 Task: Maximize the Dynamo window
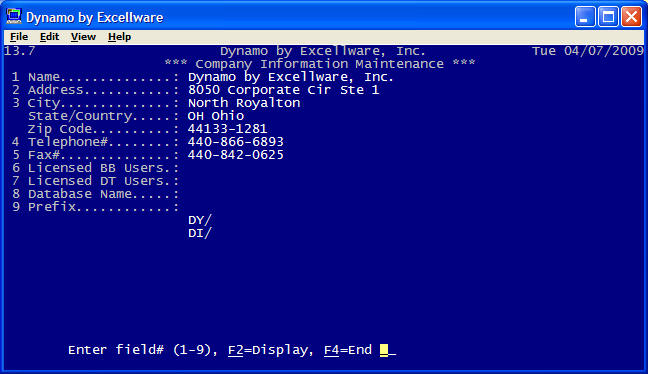click(608, 17)
